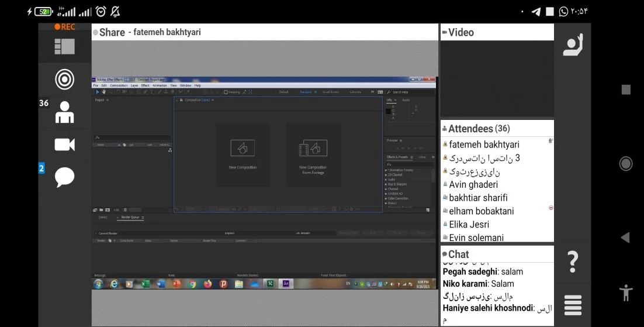Open the attendees list icon in sidebar
The image size is (644, 327).
click(x=64, y=112)
